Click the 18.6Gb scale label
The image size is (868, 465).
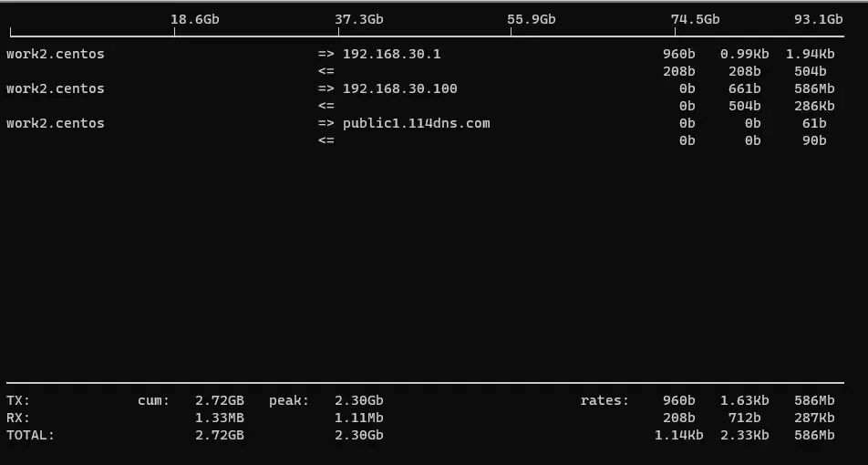coord(195,19)
